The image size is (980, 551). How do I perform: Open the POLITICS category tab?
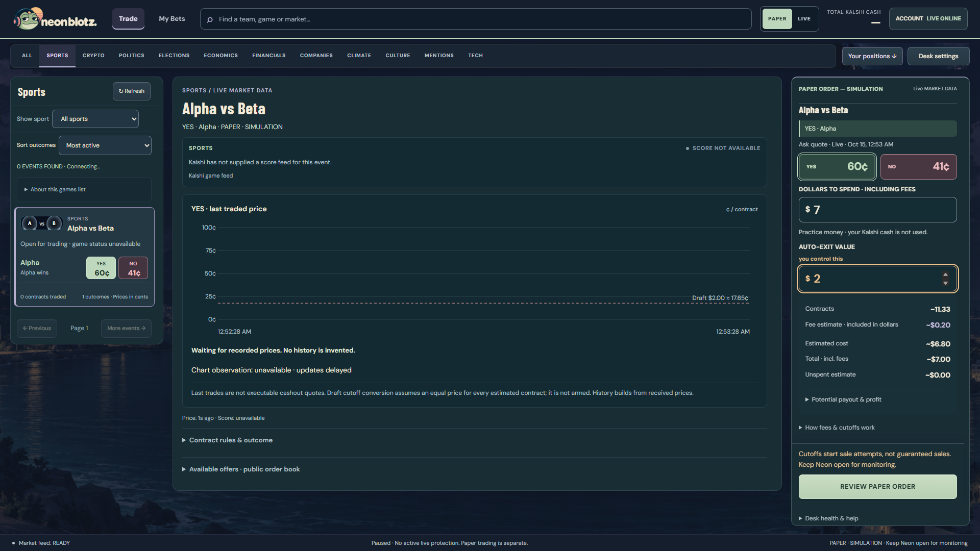click(132, 56)
